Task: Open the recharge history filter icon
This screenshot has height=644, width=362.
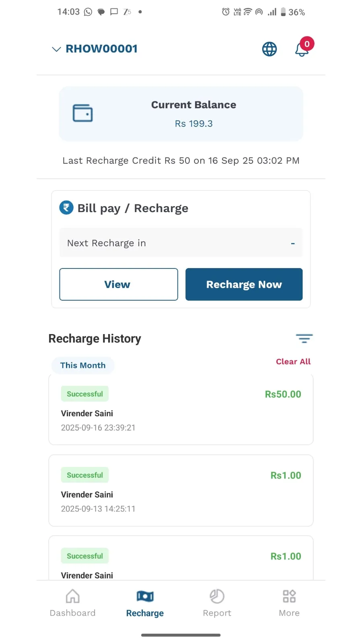Action: (304, 339)
